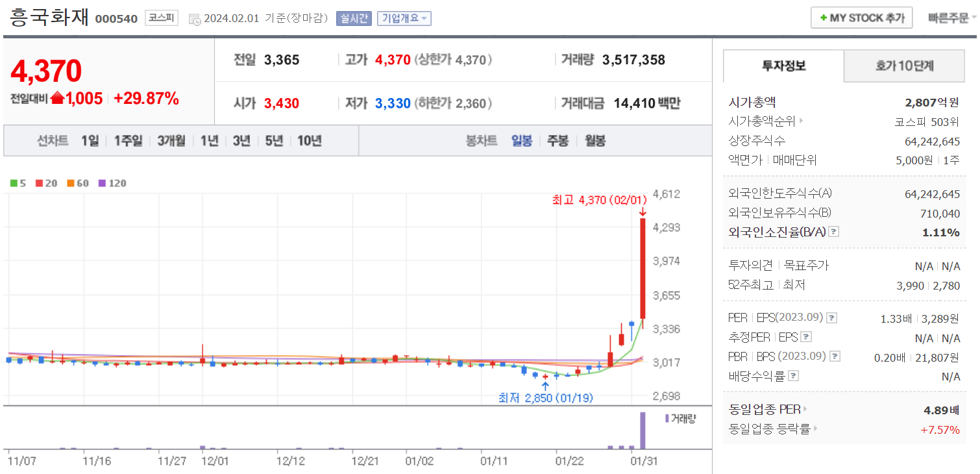Image resolution: width=980 pixels, height=474 pixels.
Task: Click the blue arrow at 최저 2,850 marker
Action: [545, 385]
